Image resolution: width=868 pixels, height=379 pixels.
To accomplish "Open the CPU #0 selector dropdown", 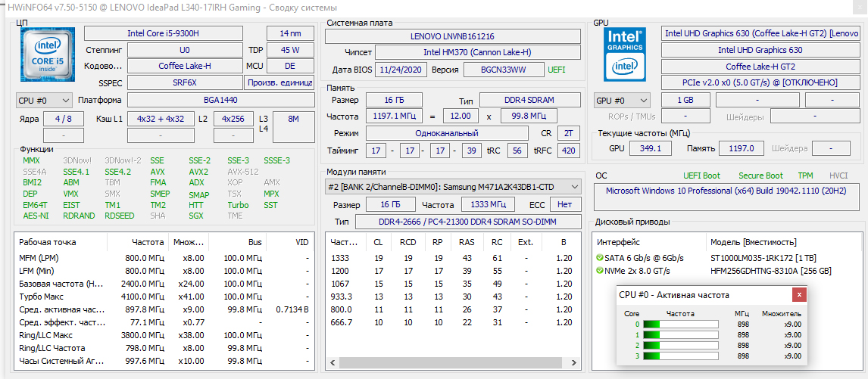I will 44,101.
